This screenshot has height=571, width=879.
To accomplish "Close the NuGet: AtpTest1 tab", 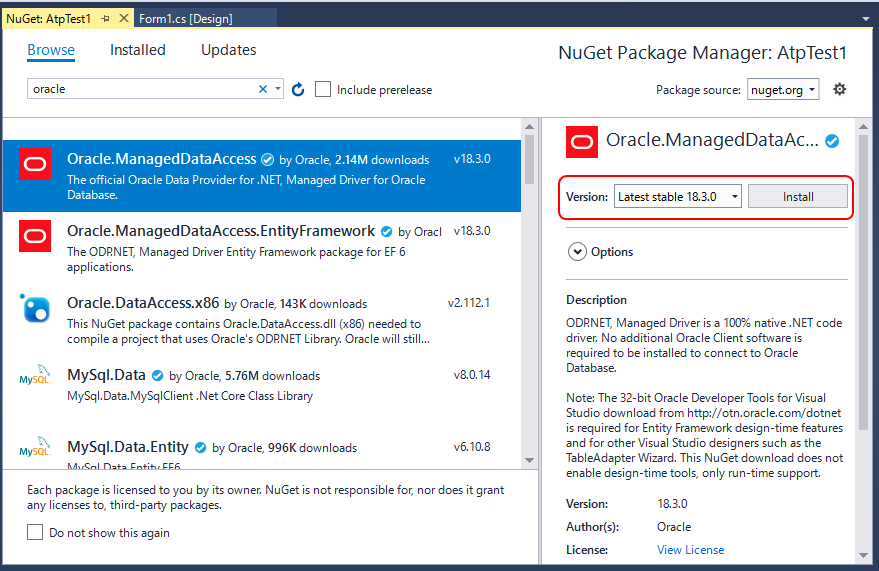I will pos(124,18).
